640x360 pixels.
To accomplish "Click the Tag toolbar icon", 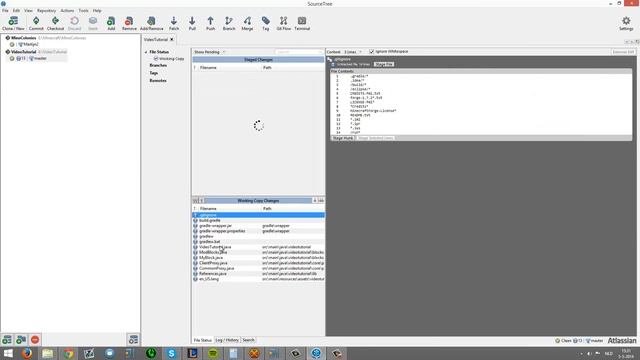I will (x=266, y=23).
